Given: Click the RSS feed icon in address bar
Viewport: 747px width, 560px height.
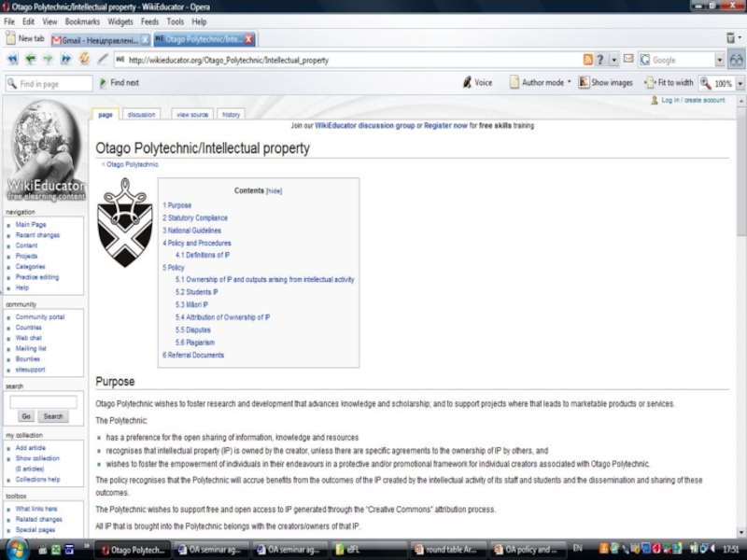Looking at the screenshot, I should [588, 60].
